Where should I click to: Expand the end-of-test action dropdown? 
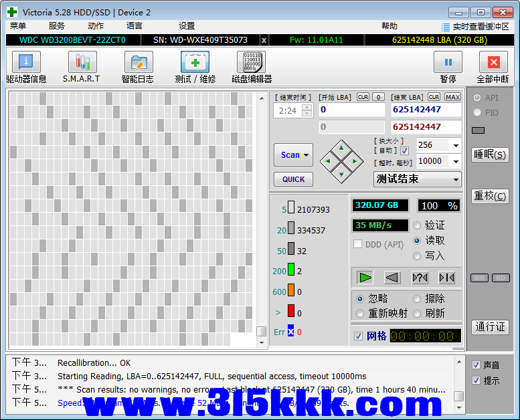pos(456,179)
